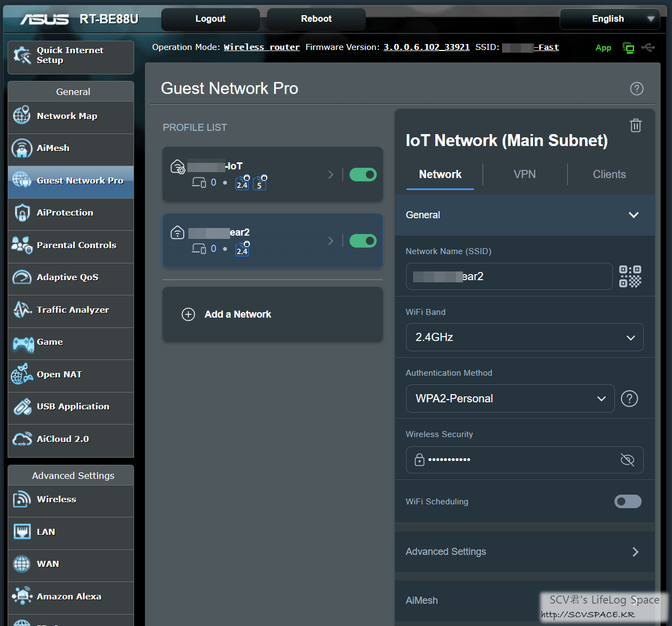The image size is (672, 626).
Task: Switch to the Clients tab
Action: coord(609,174)
